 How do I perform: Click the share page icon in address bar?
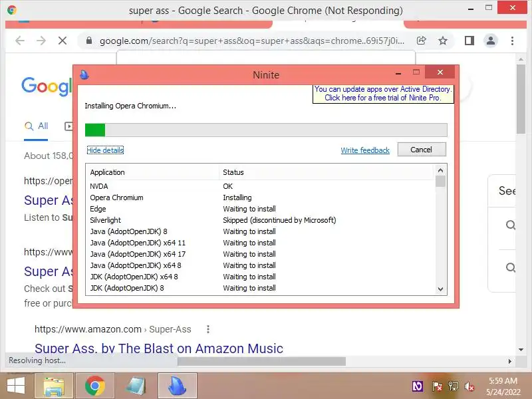tap(421, 41)
